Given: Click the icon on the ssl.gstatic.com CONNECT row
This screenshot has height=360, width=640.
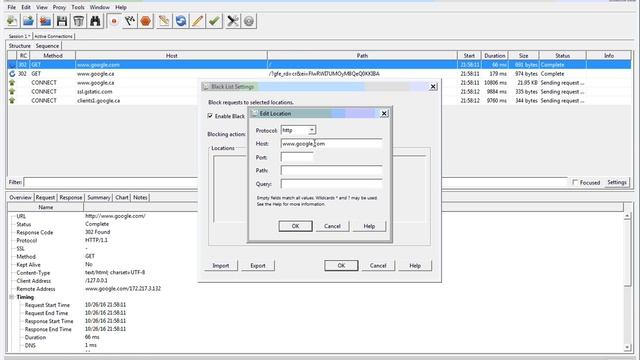Looking at the screenshot, I should [x=12, y=92].
